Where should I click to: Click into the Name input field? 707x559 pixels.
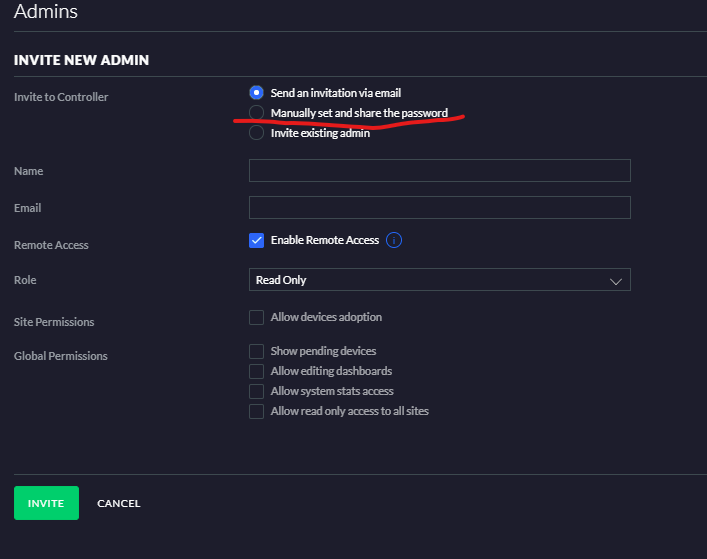[439, 171]
